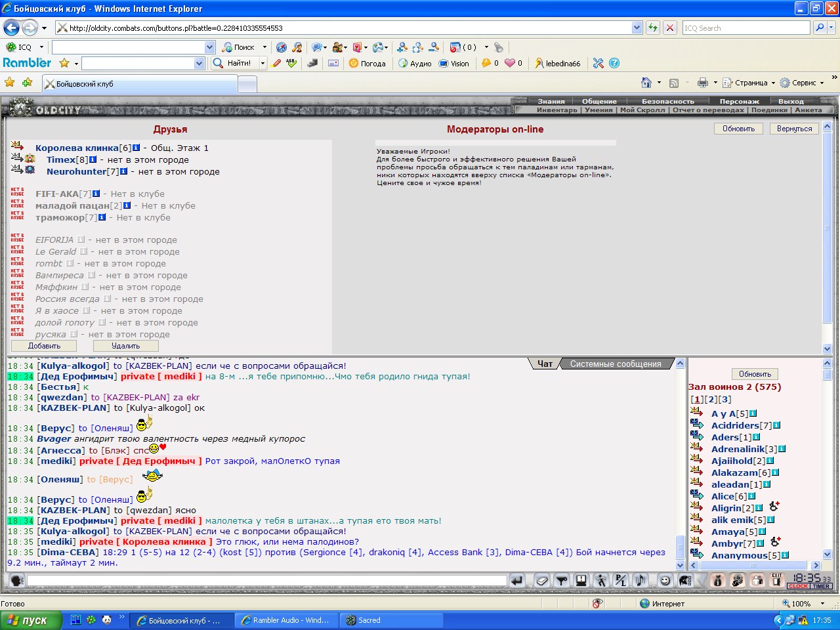Click IE stop loading button
Image resolution: width=840 pixels, height=630 pixels.
[x=670, y=28]
